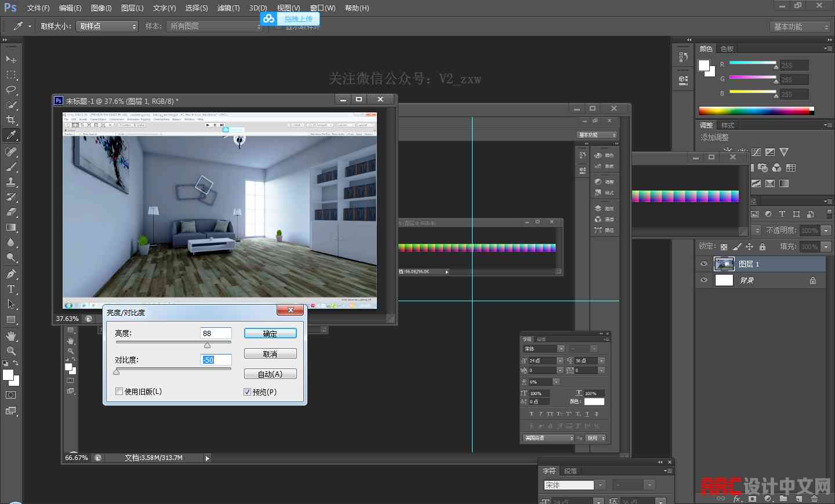Select the Crop tool

pos(11,120)
